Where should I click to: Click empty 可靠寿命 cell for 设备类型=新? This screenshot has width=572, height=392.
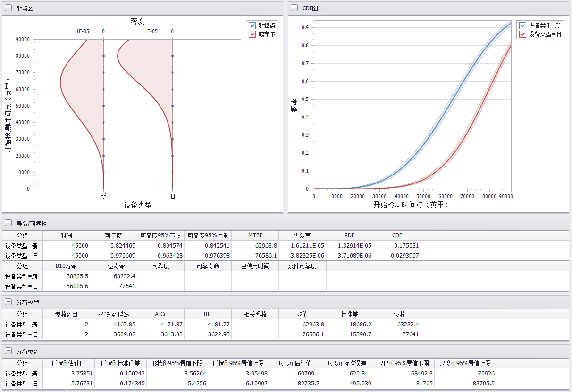coord(208,276)
